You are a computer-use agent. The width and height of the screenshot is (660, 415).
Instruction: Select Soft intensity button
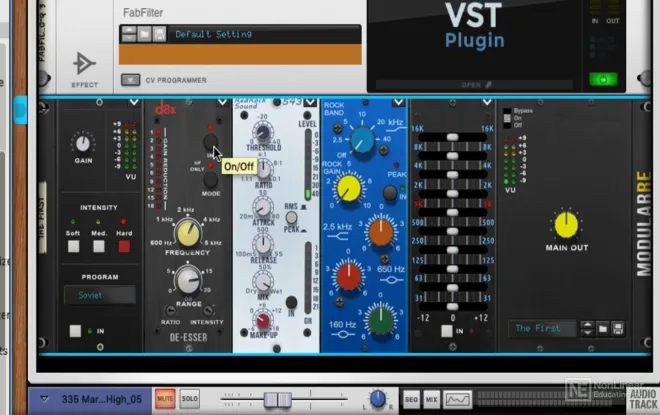(74, 246)
